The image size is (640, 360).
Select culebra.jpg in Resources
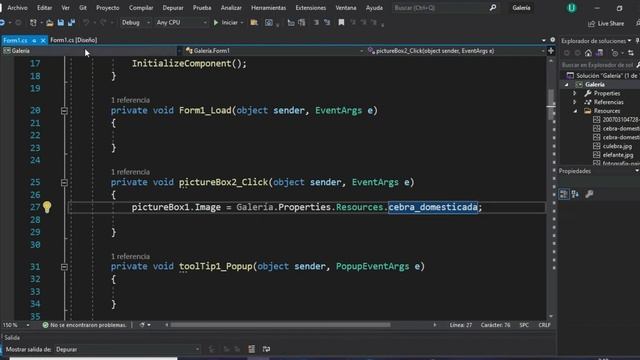[x=617, y=146]
